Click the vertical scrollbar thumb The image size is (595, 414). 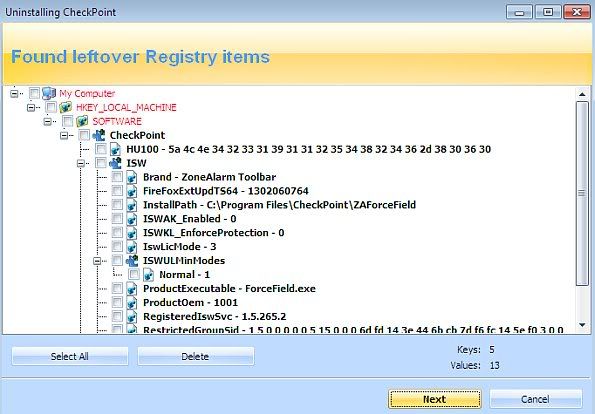(582, 193)
